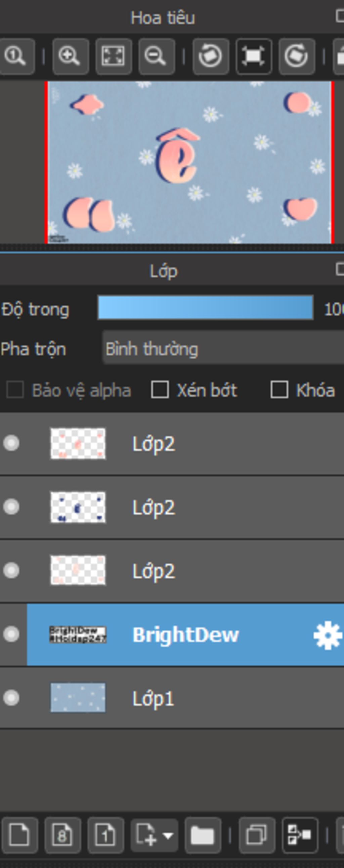Rotate canvas view clockwise
Viewport: 344px width, 868px height.
tap(297, 56)
